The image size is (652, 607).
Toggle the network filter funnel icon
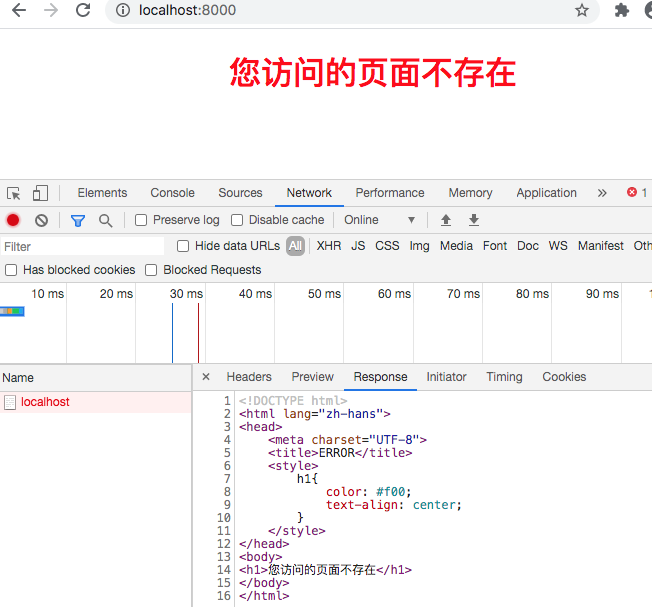coord(77,220)
